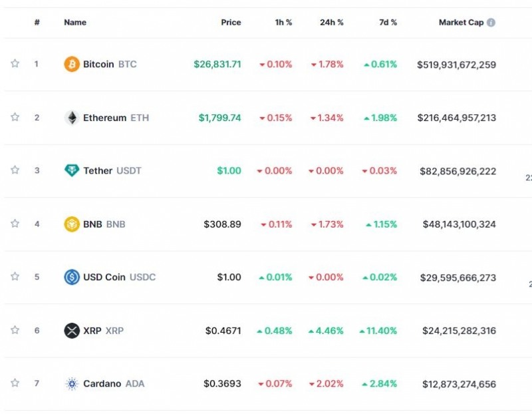Sort the table by Price column
The image size is (532, 414).
coord(231,23)
